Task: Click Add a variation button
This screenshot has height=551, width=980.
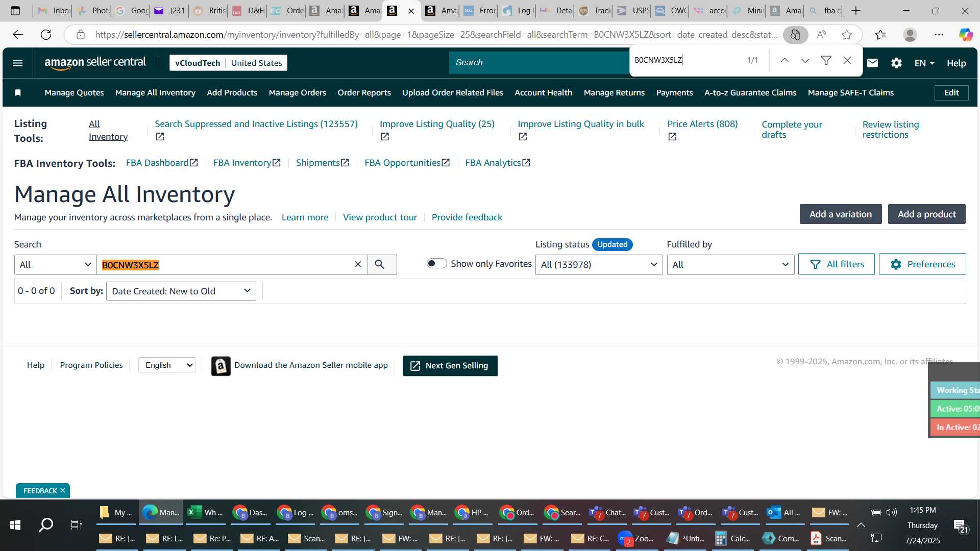Action: pyautogui.click(x=840, y=214)
